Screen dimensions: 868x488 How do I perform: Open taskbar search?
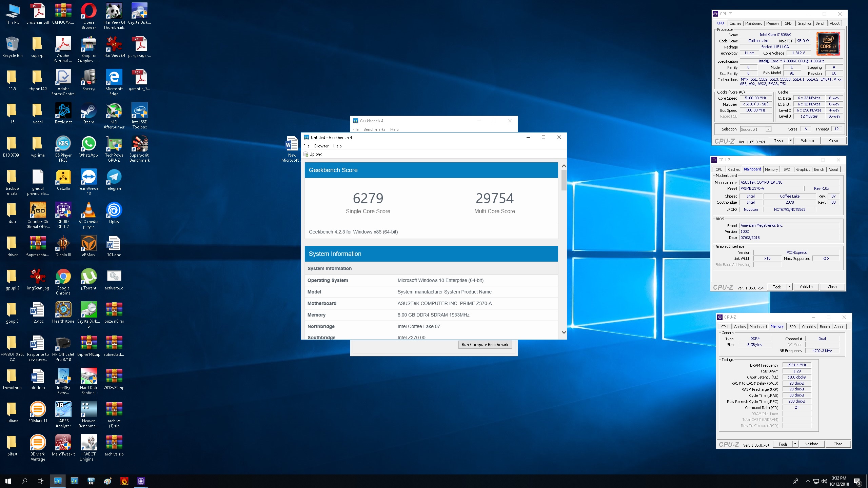(24, 481)
